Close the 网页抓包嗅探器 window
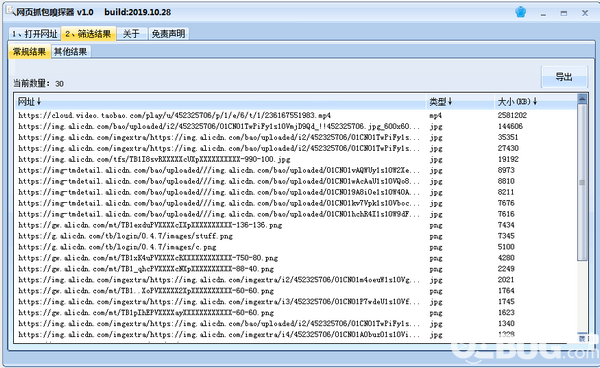This screenshot has height=368, width=600. (x=585, y=13)
